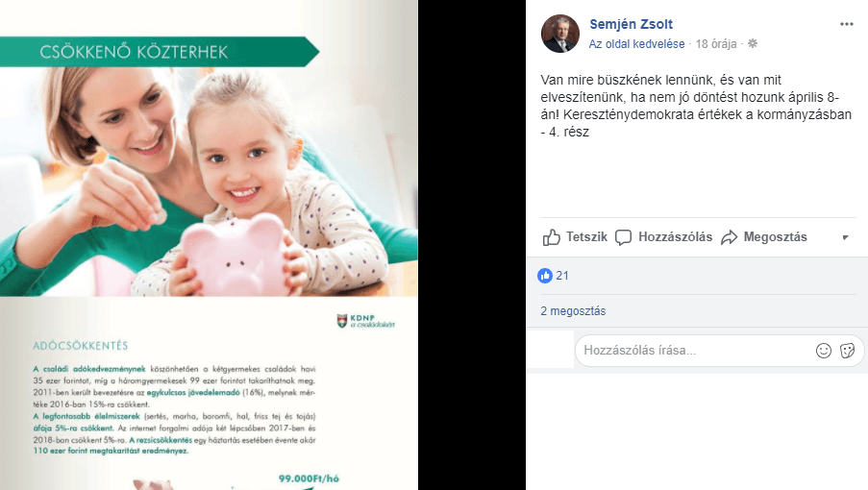Click the Hozzászólás speech bubble icon
The height and width of the screenshot is (490, 868).
pyautogui.click(x=623, y=237)
